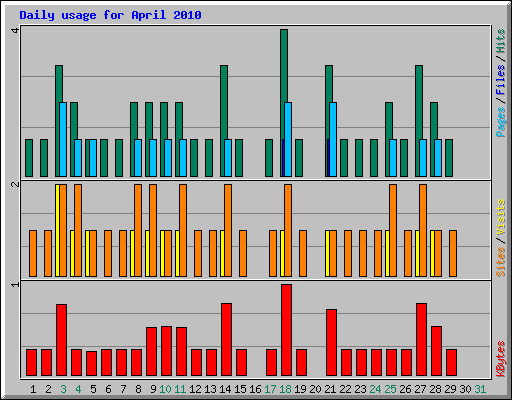
Task: Click day label 2 on the x-axis
Action: click(48, 389)
